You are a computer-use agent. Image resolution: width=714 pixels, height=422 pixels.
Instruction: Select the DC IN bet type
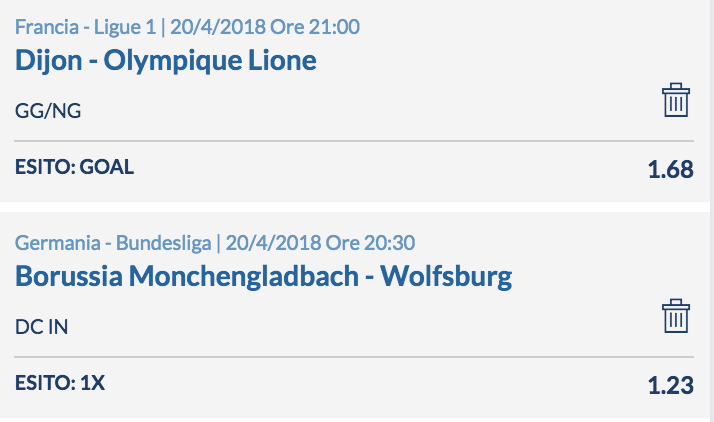click(x=41, y=327)
